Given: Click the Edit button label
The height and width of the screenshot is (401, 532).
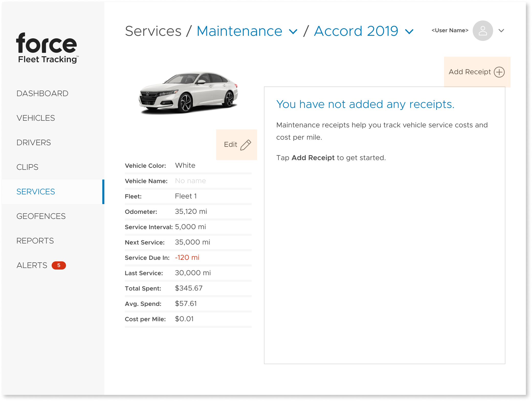Looking at the screenshot, I should point(230,144).
